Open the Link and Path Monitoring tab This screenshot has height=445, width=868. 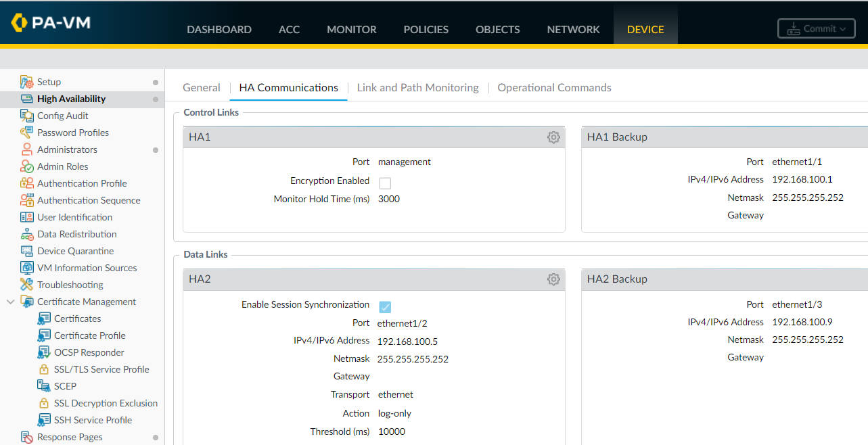point(417,87)
